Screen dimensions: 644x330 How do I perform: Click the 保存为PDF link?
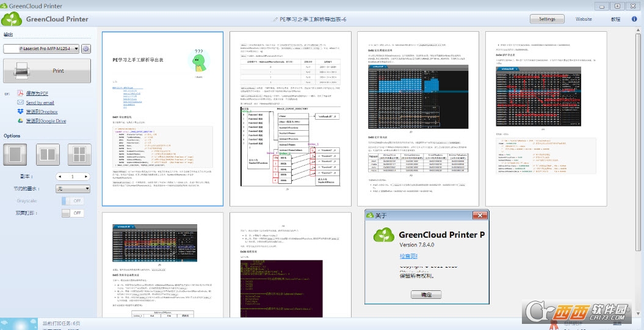pos(37,94)
